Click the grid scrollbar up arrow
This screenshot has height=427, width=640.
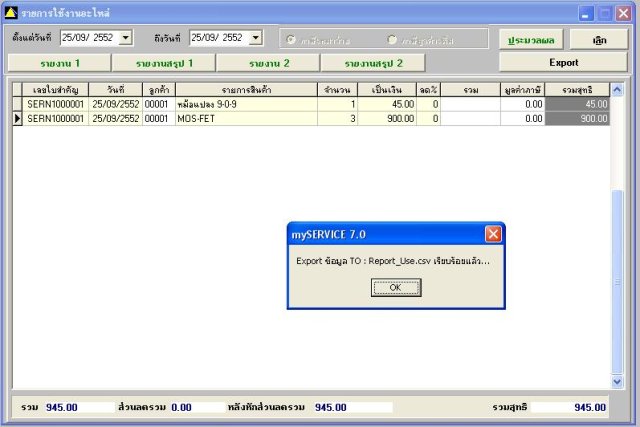click(617, 89)
